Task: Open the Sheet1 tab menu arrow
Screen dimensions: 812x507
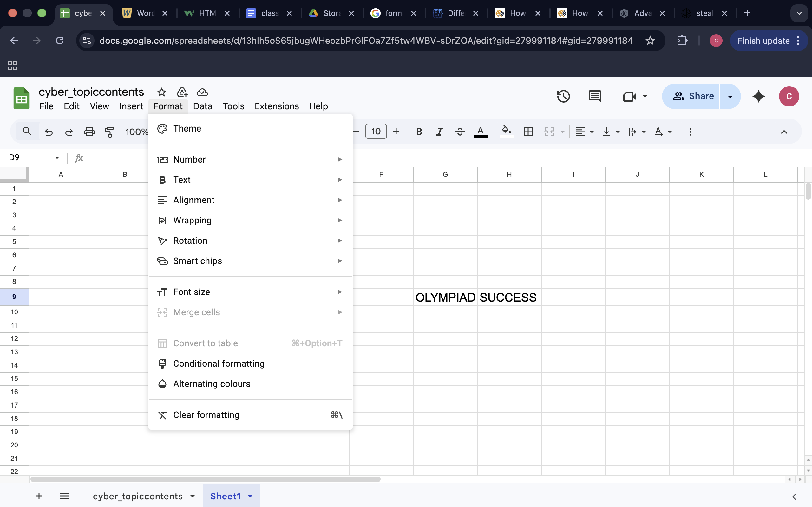Action: coord(250,496)
